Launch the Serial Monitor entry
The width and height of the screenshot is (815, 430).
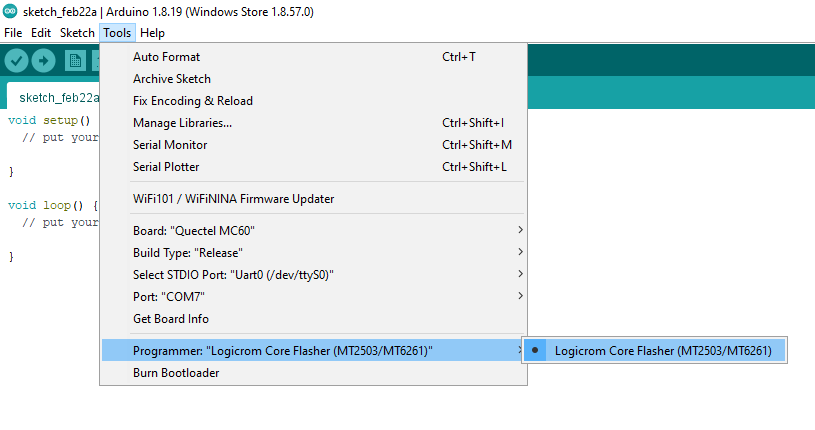314,145
